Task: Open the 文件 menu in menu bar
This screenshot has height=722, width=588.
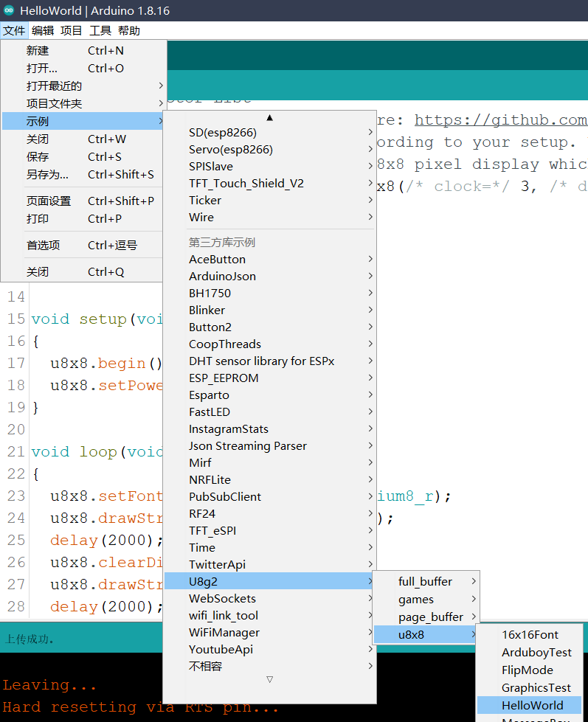Action: (x=14, y=31)
